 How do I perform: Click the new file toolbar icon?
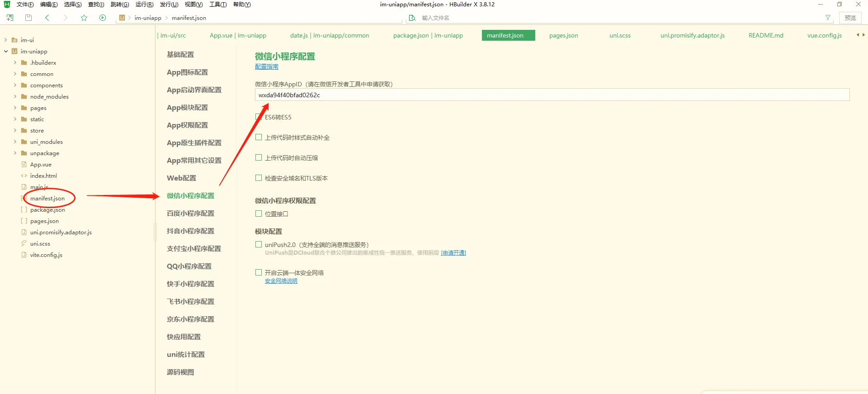10,18
